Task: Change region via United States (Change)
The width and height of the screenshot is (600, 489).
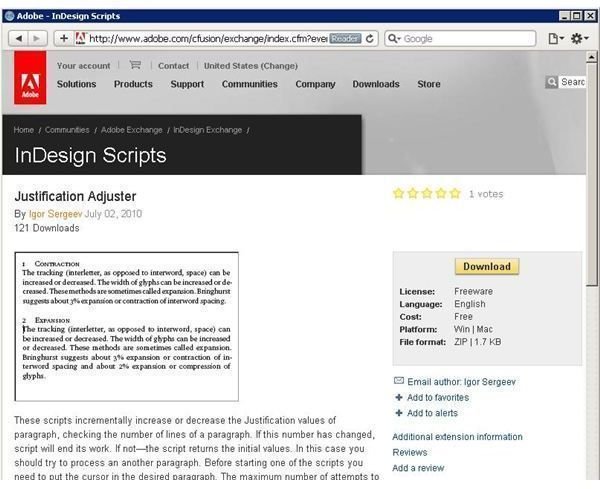Action: click(x=251, y=66)
